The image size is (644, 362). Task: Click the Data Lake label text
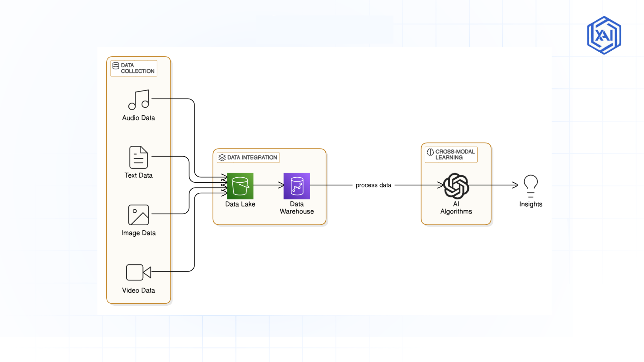[x=240, y=204]
